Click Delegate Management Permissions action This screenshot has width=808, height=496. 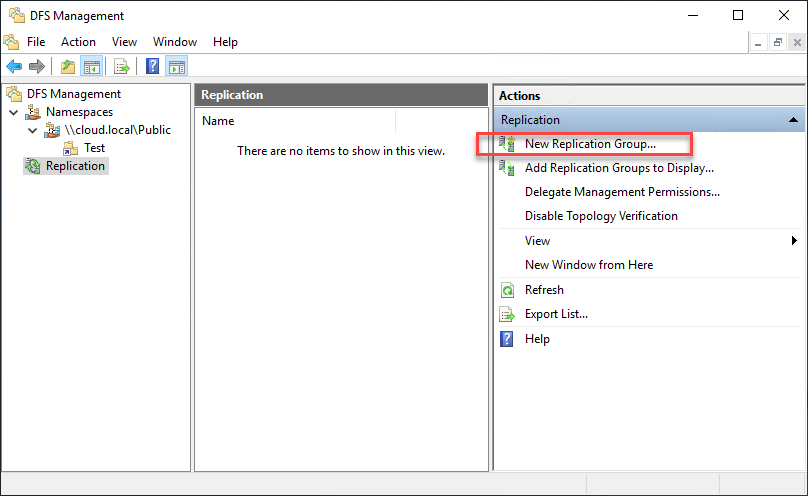pos(622,192)
